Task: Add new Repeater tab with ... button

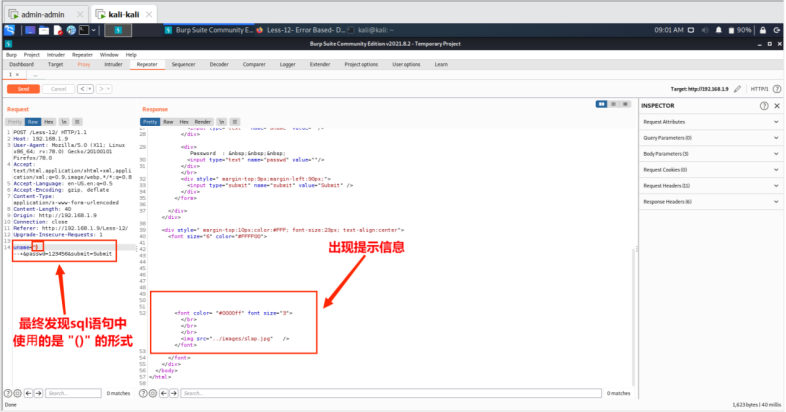Action: coord(35,75)
